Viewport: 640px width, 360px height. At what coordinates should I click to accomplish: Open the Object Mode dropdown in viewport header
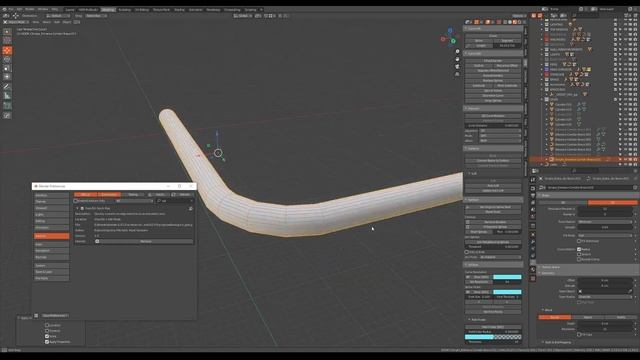tap(16, 22)
